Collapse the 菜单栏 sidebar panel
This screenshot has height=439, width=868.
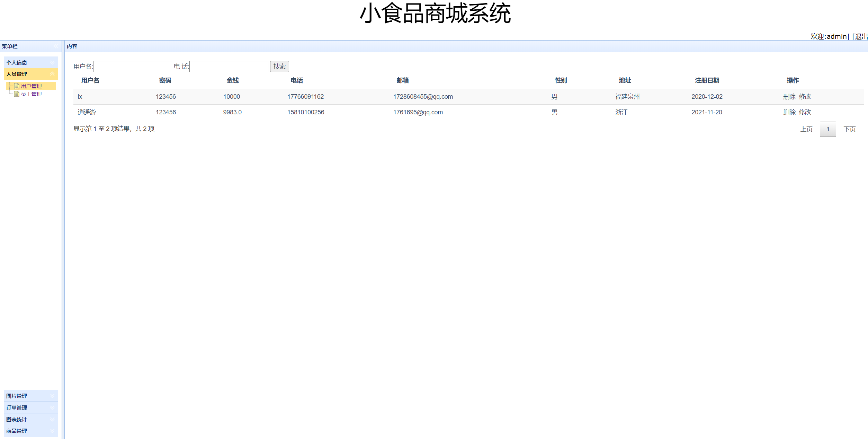tap(56, 46)
